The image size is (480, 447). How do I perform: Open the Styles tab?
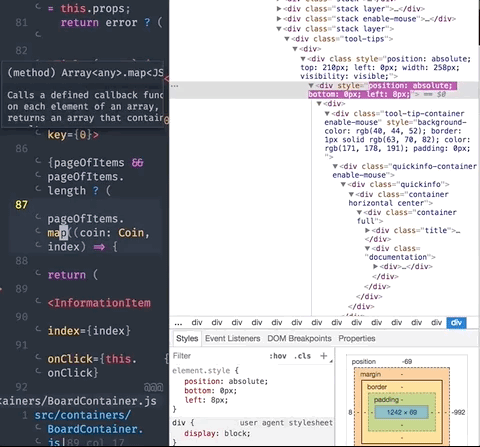(x=187, y=338)
